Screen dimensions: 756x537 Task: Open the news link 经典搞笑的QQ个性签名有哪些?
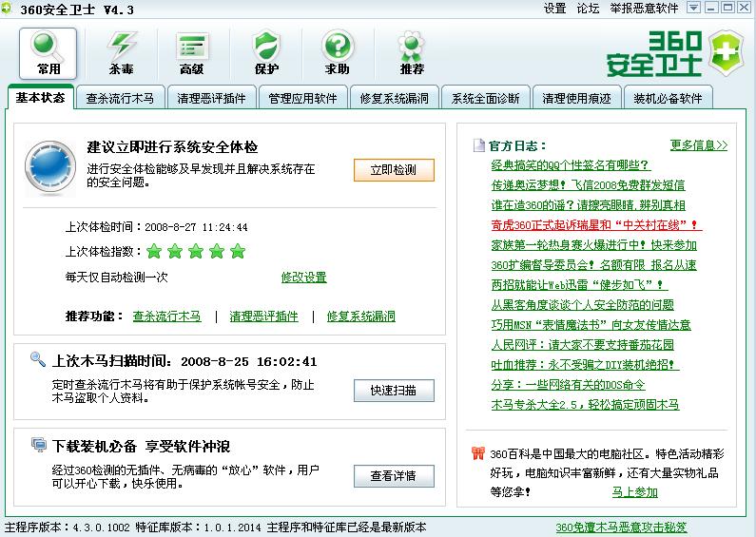point(571,165)
